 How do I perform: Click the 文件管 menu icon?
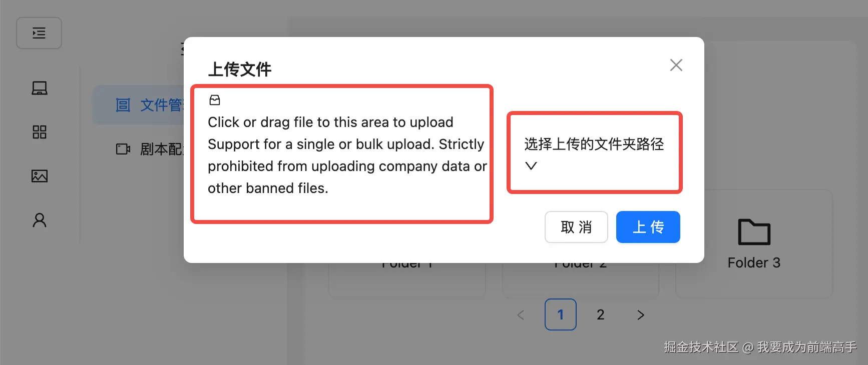[x=123, y=105]
